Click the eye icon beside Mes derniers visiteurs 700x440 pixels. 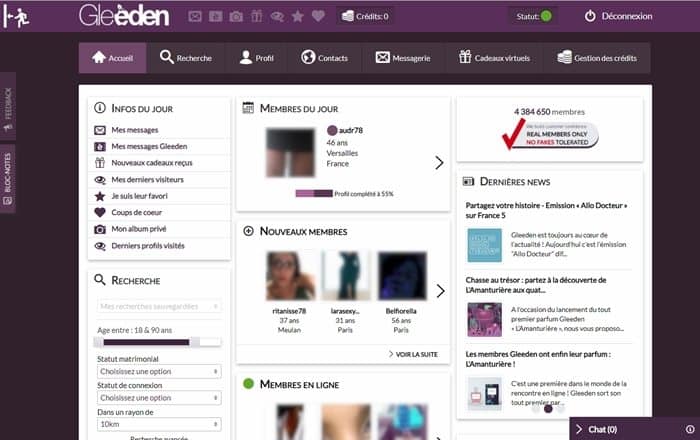pyautogui.click(x=100, y=180)
